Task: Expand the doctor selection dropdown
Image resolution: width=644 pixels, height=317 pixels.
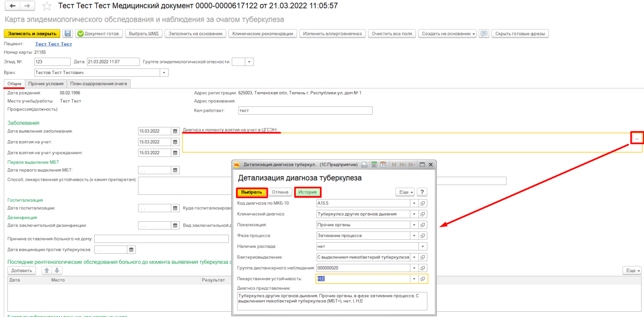Action: 164,72
